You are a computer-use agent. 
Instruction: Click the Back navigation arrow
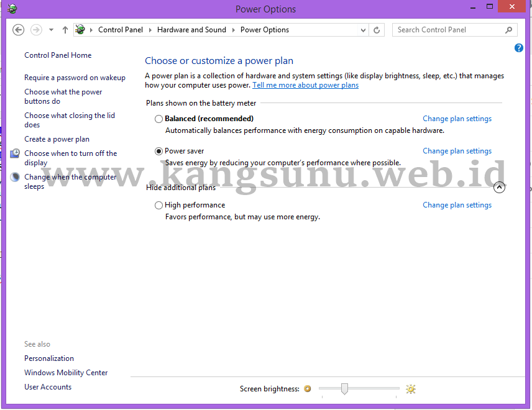18,30
